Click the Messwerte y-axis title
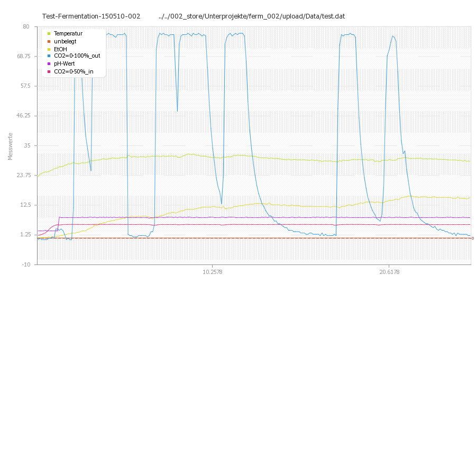This screenshot has height=476, width=476. click(x=10, y=146)
